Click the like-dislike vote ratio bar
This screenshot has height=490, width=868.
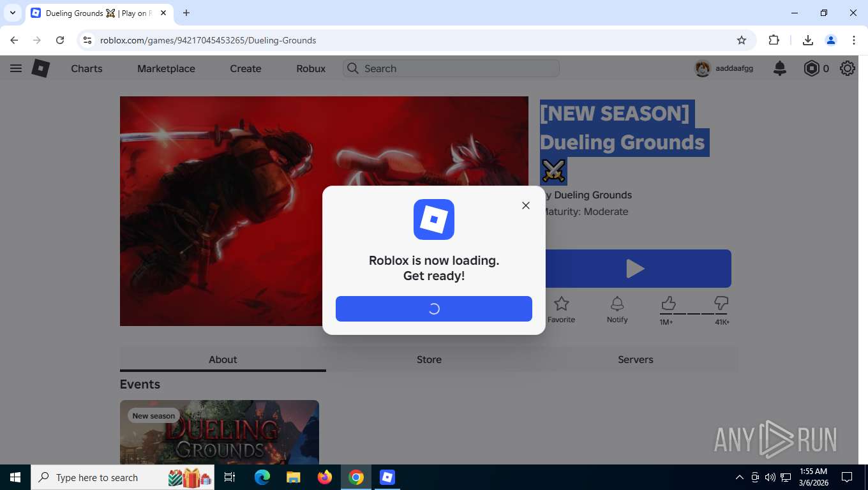pyautogui.click(x=694, y=314)
